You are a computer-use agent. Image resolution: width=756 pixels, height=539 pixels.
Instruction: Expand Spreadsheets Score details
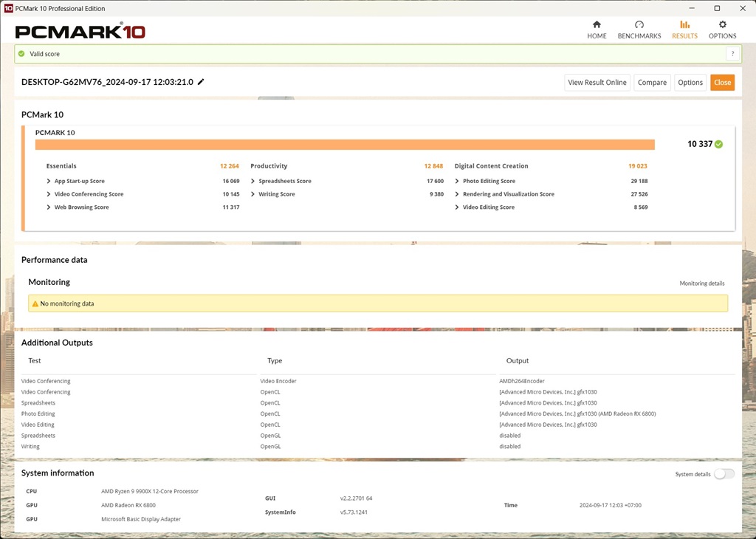tap(253, 181)
